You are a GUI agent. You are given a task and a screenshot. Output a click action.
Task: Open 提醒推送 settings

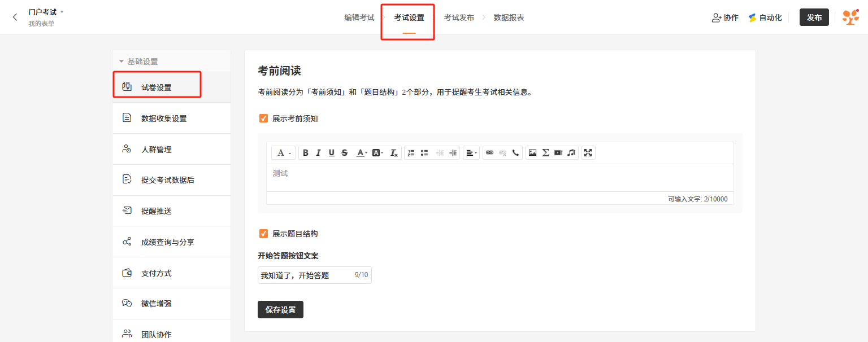pyautogui.click(x=172, y=211)
